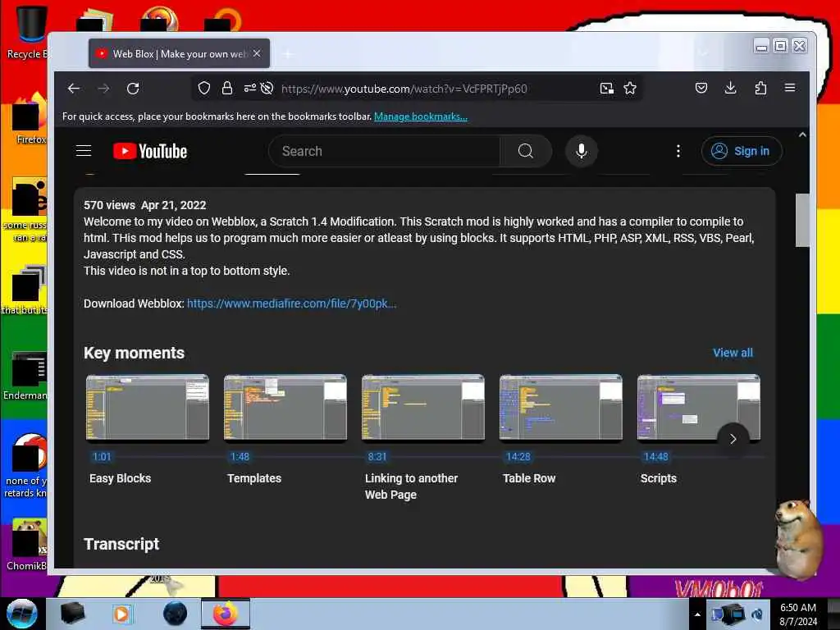Select Chomik desktop icon
840x630 pixels.
[27, 545]
